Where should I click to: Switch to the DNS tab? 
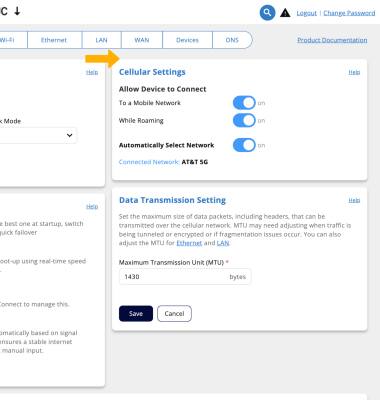[x=232, y=40]
